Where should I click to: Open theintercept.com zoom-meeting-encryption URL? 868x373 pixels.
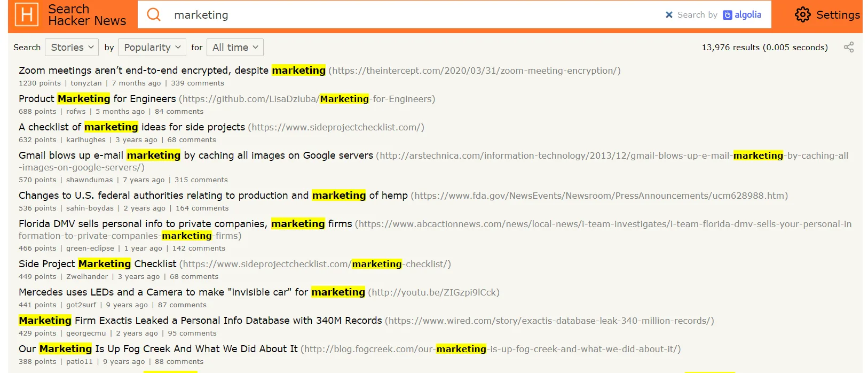475,71
